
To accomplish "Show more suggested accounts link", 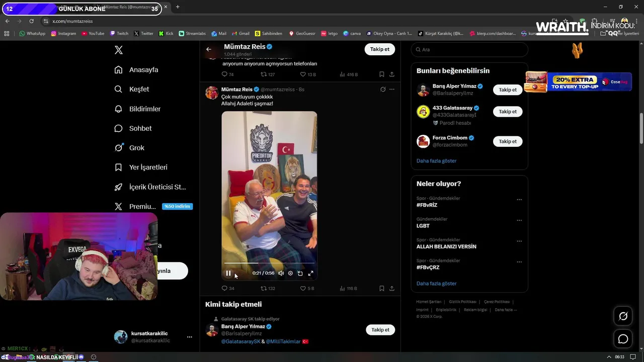I will coord(437,161).
